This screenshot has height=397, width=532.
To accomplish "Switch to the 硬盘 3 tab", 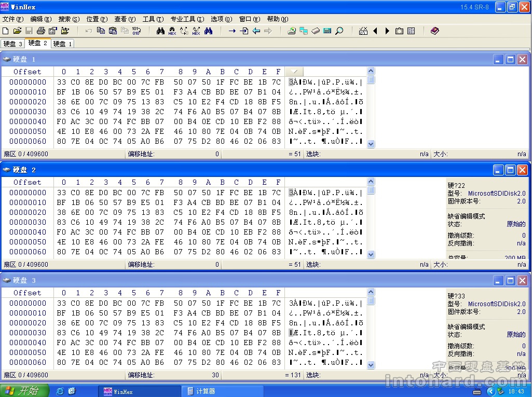I will pyautogui.click(x=12, y=44).
